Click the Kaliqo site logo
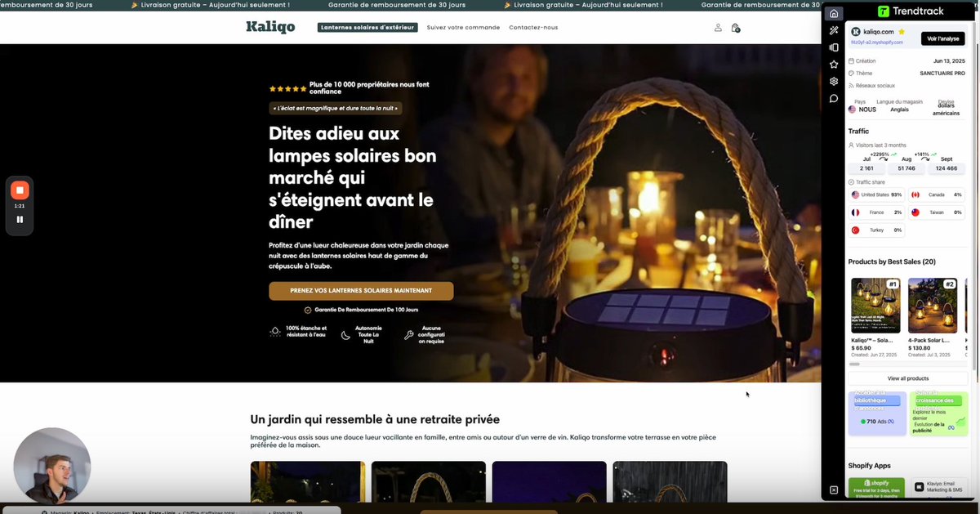 pyautogui.click(x=270, y=27)
